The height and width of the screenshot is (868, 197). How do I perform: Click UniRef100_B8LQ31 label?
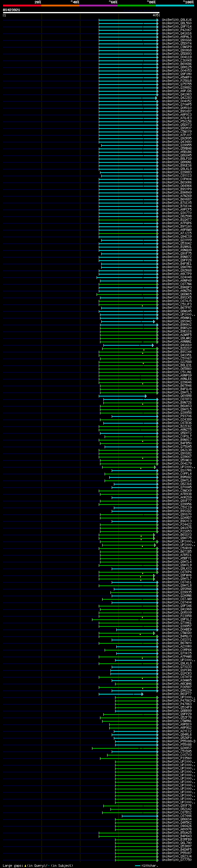point(177,365)
